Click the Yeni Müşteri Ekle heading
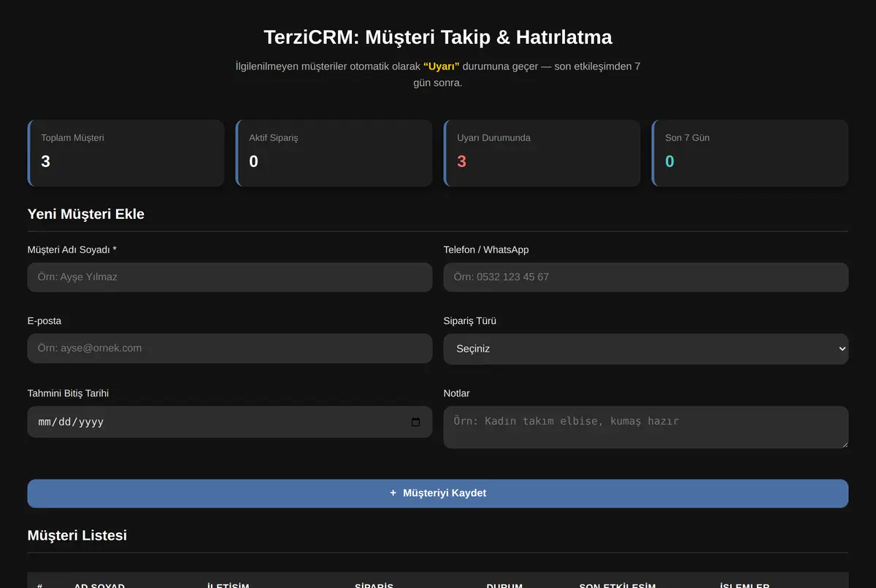 [86, 214]
